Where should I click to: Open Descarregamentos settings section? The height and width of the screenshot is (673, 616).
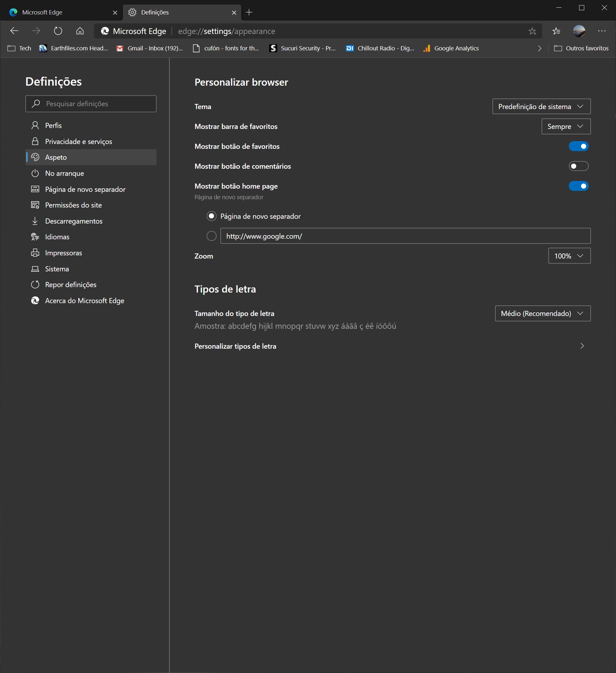[91, 221]
